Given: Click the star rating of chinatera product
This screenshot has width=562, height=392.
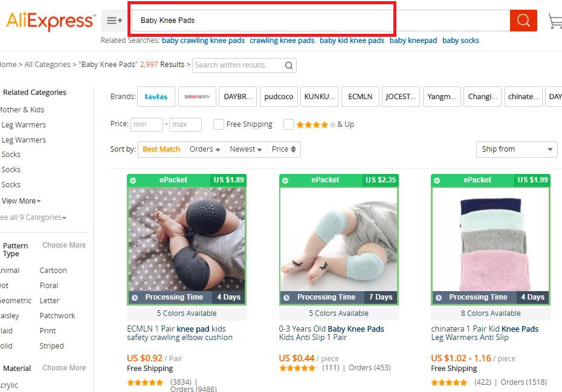Looking at the screenshot, I should pyautogui.click(x=449, y=382).
